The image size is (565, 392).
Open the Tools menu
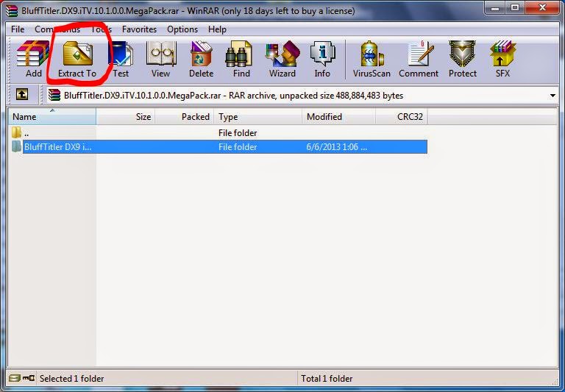101,29
